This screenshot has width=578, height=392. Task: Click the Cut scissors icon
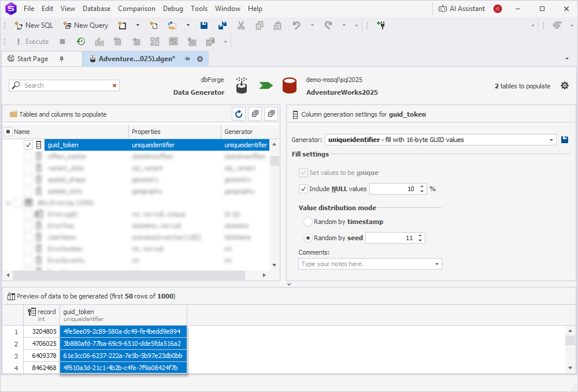coord(240,25)
